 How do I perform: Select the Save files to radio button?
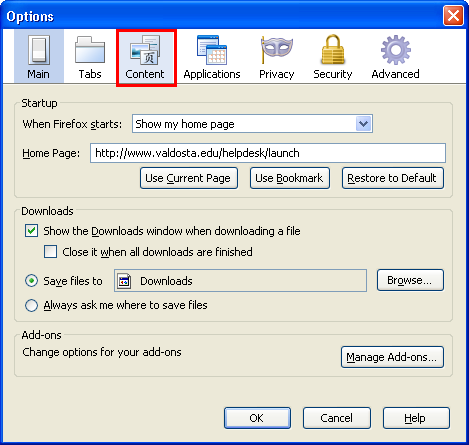click(x=31, y=281)
